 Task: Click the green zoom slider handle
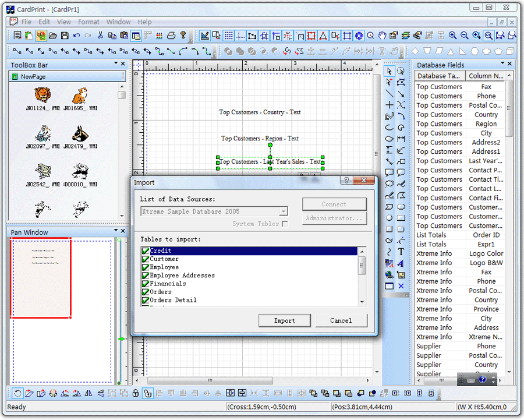coord(121,338)
